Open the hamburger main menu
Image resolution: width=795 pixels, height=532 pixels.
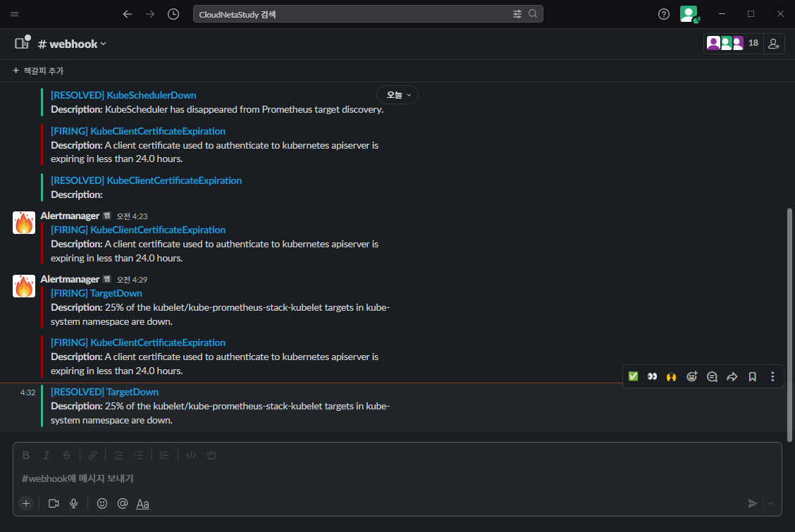pos(15,14)
